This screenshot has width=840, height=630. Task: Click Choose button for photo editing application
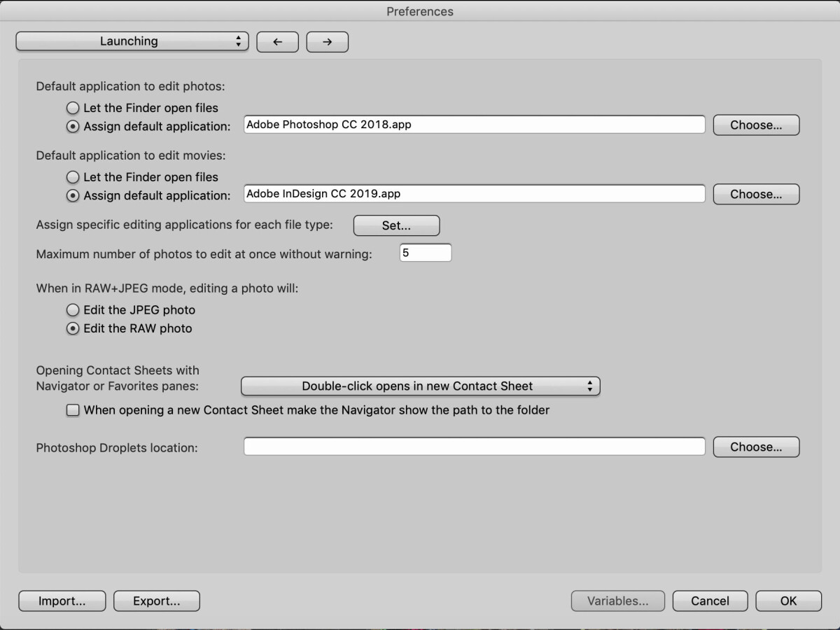[756, 125]
